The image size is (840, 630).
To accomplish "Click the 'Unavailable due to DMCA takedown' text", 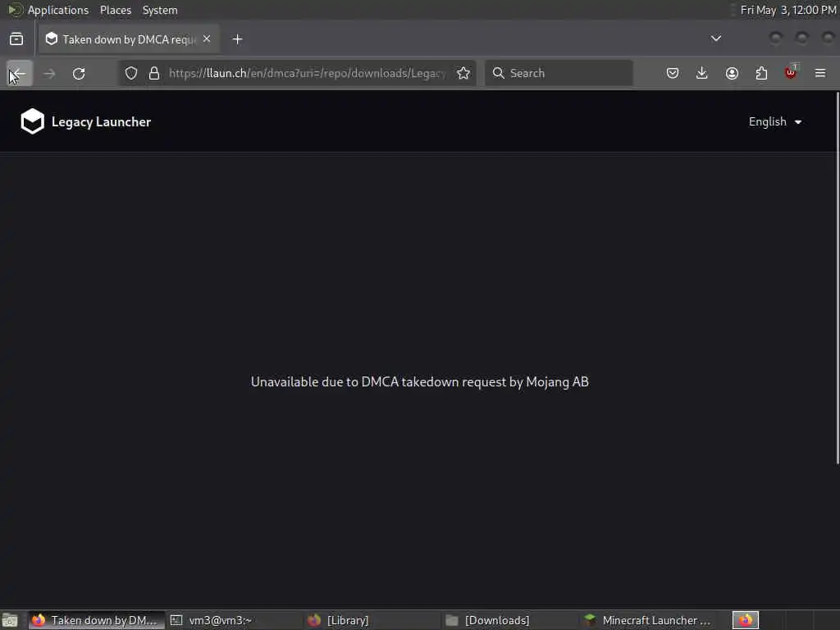I will [420, 382].
